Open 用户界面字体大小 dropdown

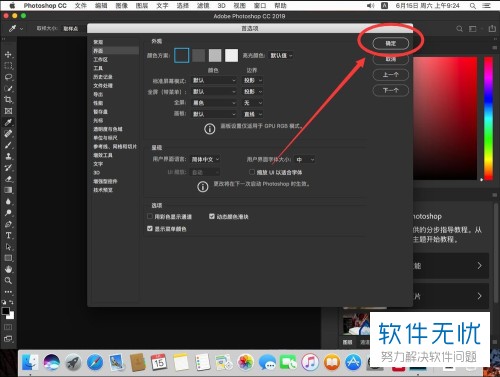[x=305, y=160]
